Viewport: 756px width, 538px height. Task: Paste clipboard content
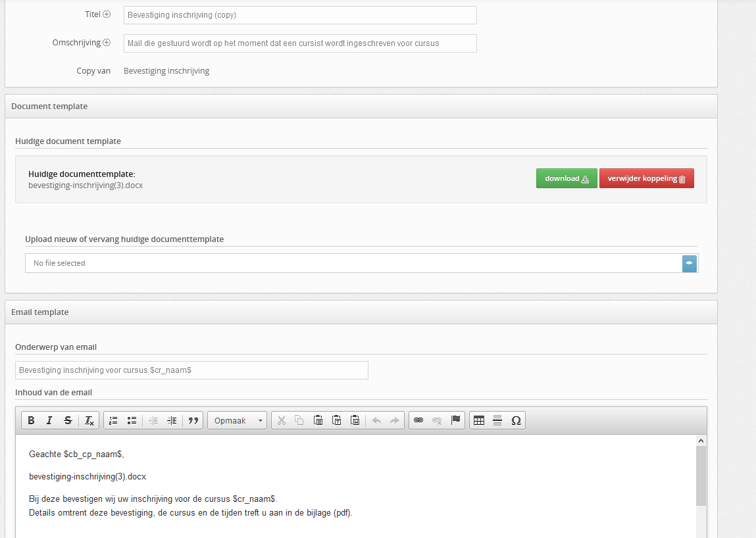[x=318, y=420]
